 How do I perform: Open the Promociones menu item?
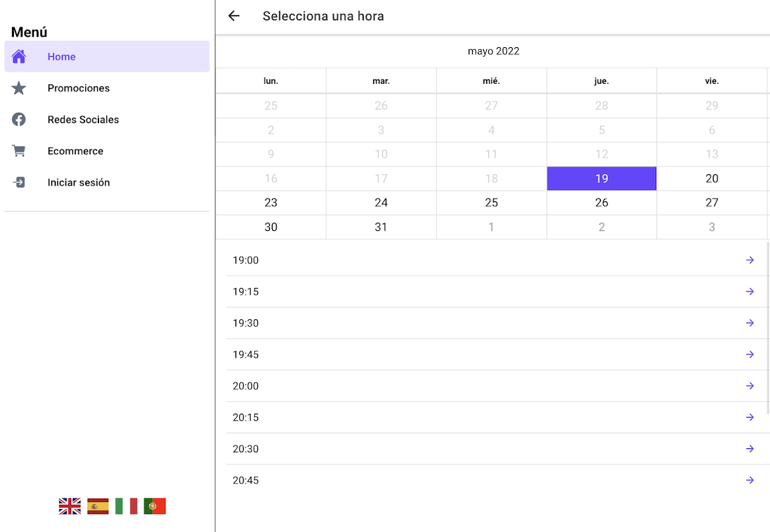click(107, 88)
